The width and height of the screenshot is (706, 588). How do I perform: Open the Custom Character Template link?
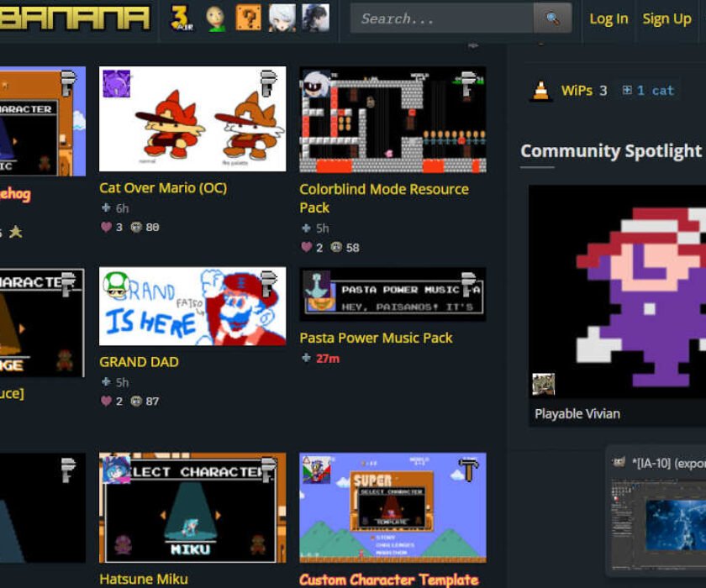pos(388,579)
